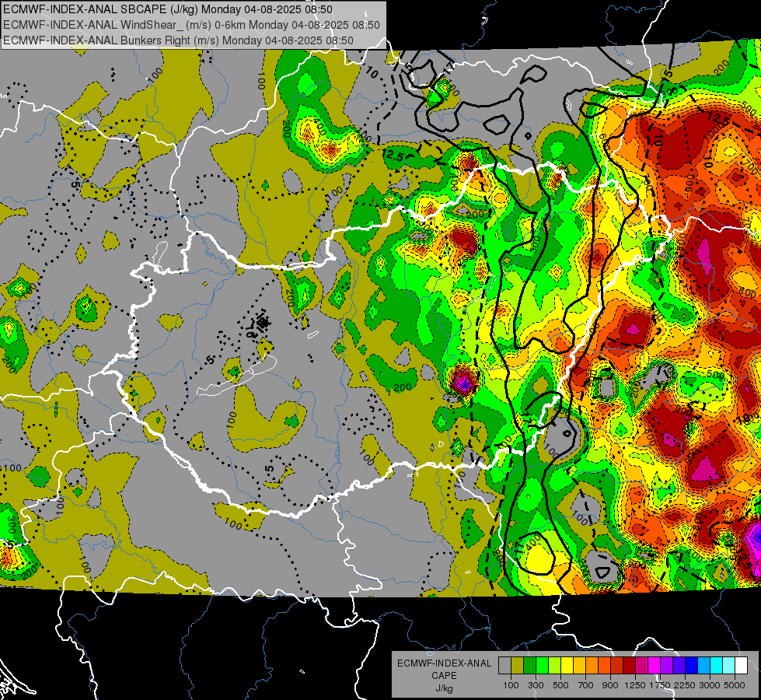This screenshot has height=700, width=761.
Task: Pick the purple swatch starting at 1750
Action: pos(667,666)
